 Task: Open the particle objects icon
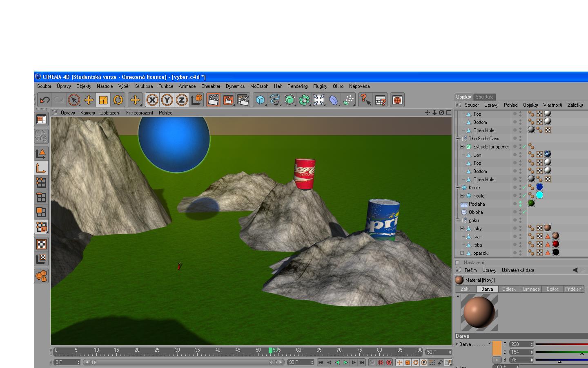point(348,100)
